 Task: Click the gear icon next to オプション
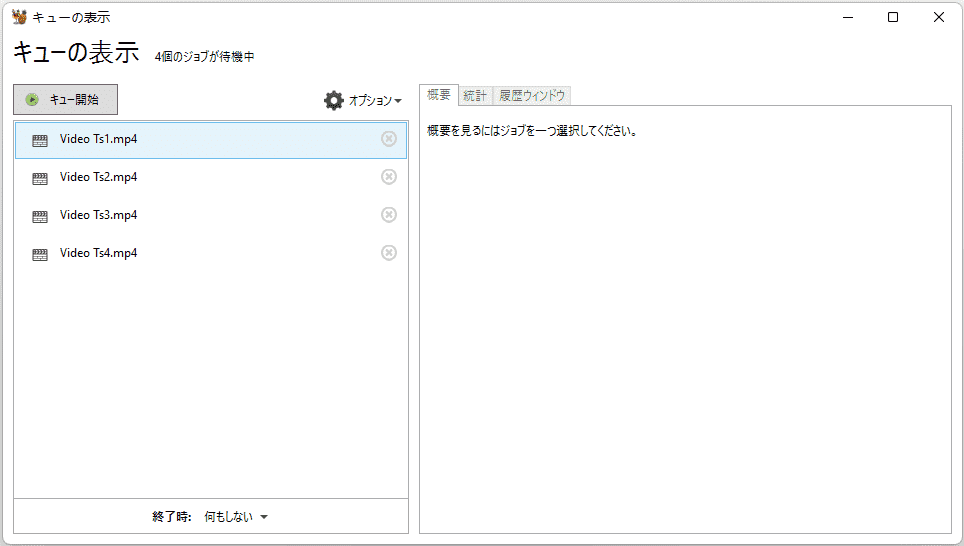(334, 100)
